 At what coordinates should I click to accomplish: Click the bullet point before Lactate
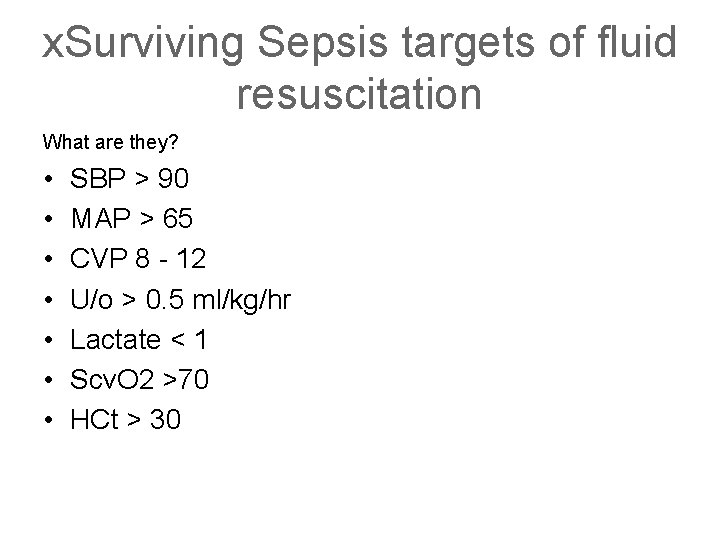[49, 340]
